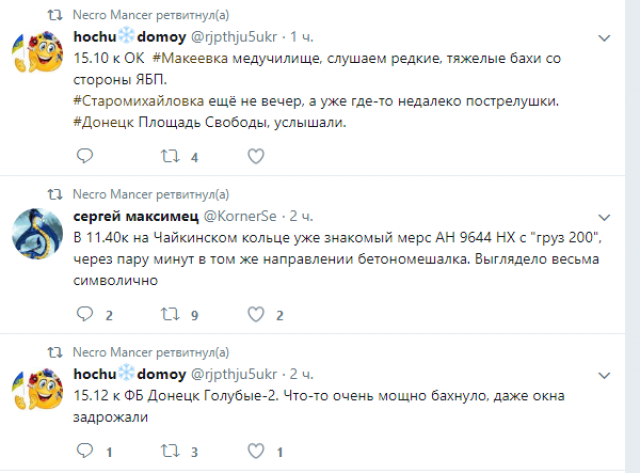Like сергей максимец's tweet
Image resolution: width=640 pixels, height=473 pixels.
point(255,315)
